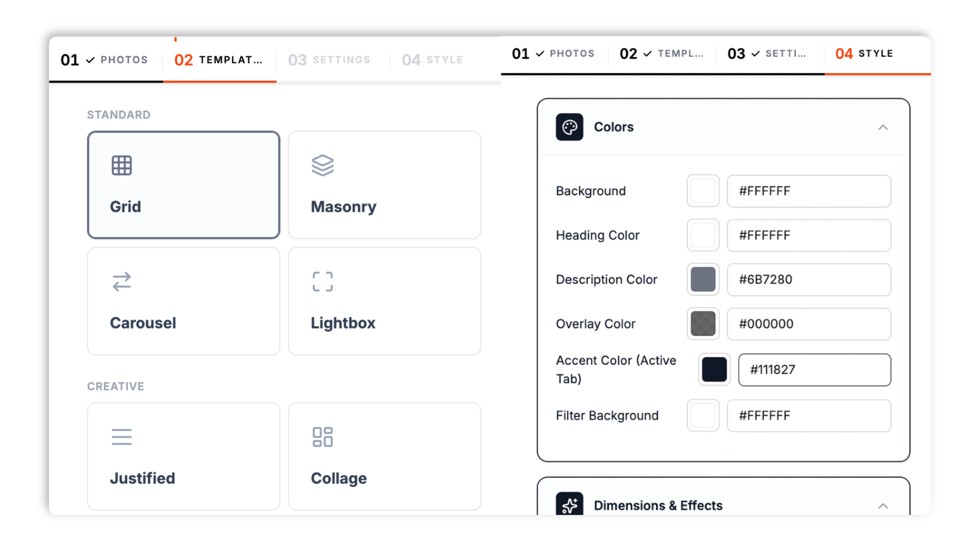The width and height of the screenshot is (980, 551).
Task: Select the Lightbox template card
Action: tap(384, 301)
